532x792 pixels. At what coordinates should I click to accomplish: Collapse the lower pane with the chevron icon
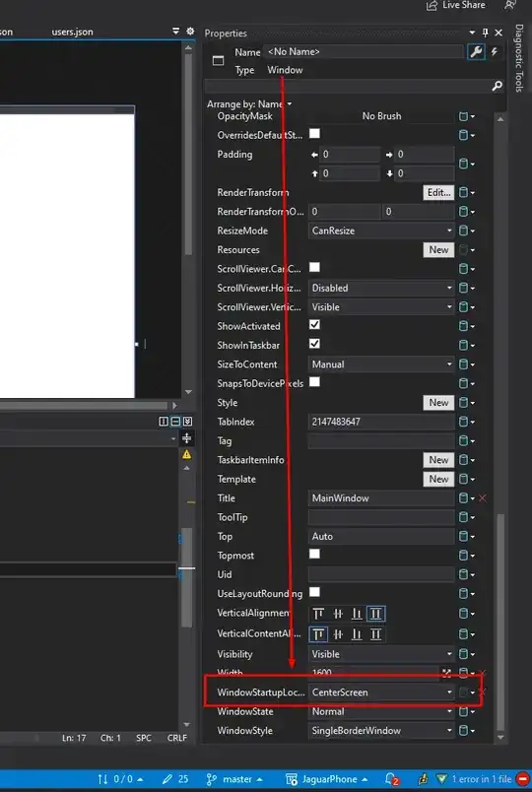coord(187,421)
